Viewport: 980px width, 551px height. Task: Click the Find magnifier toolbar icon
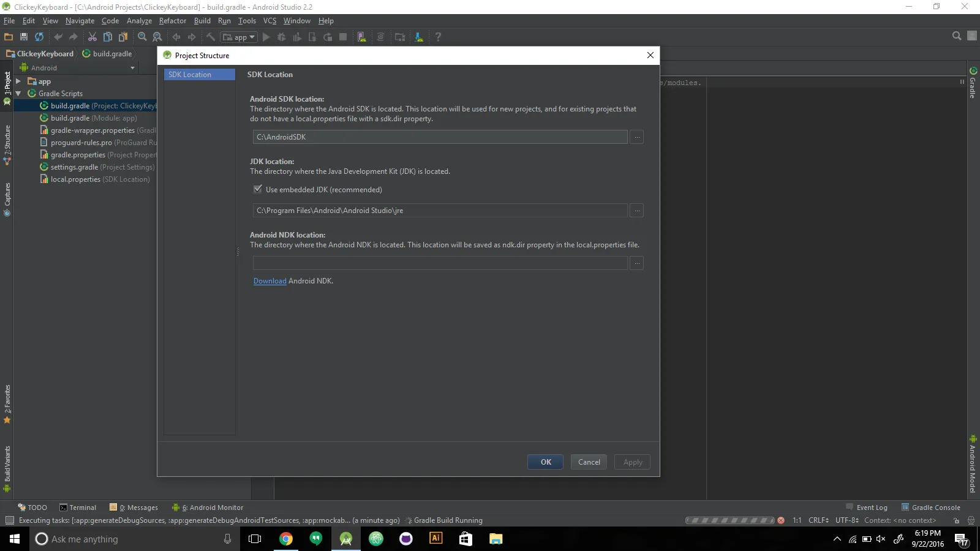tap(142, 37)
